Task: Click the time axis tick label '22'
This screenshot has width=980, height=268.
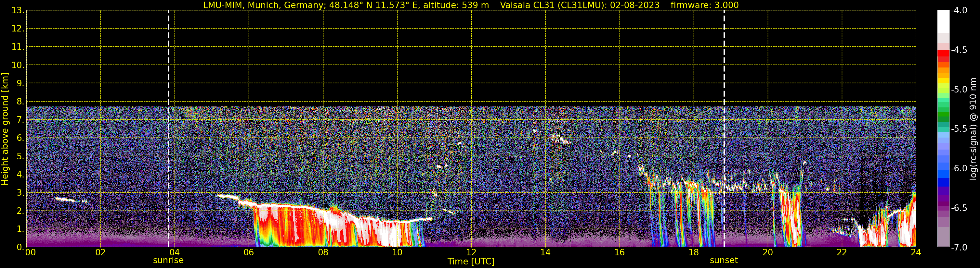Action: pos(842,252)
